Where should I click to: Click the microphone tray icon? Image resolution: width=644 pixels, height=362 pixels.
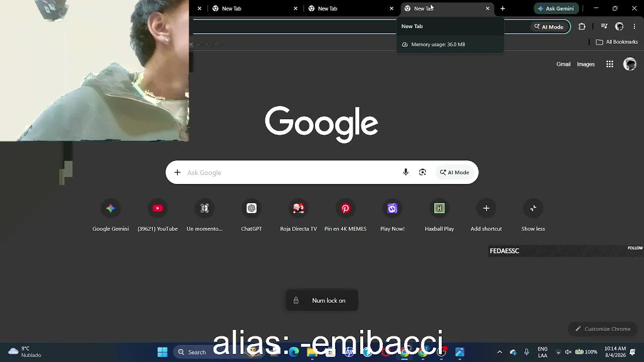coord(527,352)
